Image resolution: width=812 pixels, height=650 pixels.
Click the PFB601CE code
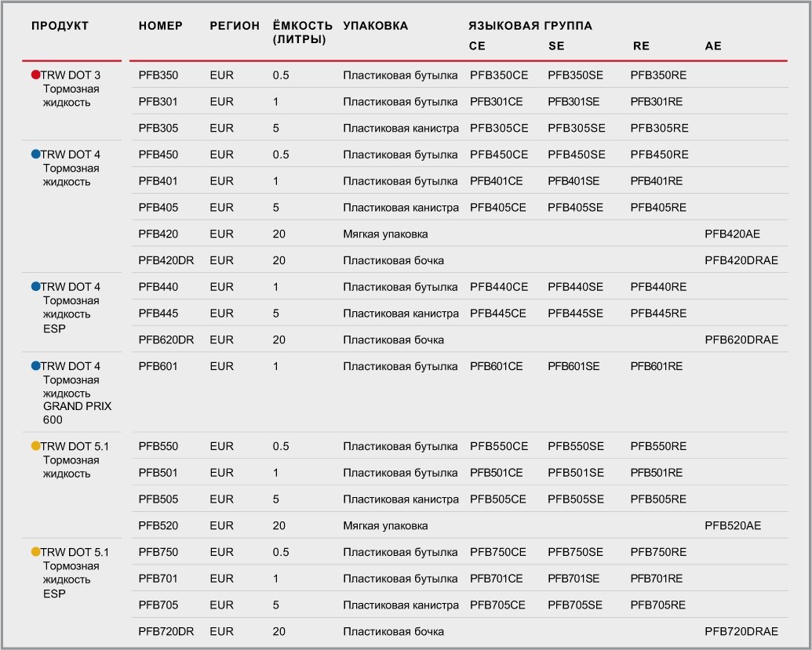(496, 366)
